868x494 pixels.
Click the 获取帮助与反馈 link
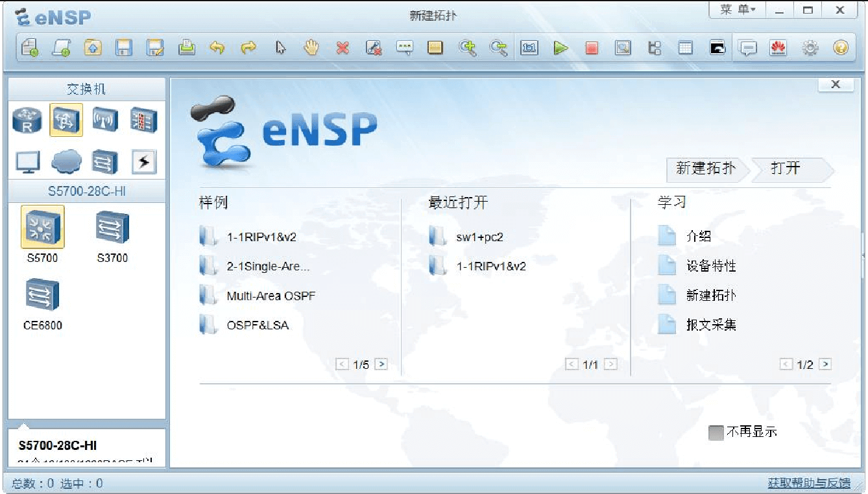pyautogui.click(x=809, y=483)
